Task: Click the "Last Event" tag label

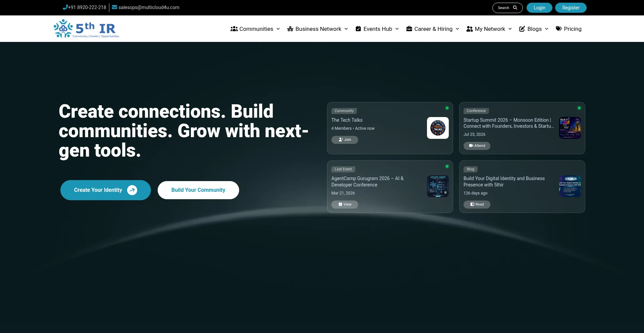Action: click(343, 169)
